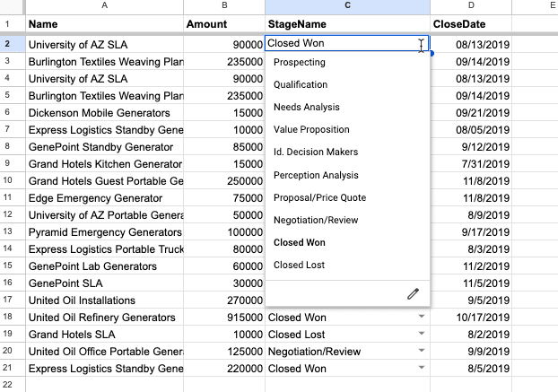Viewport: 558px width, 392px height.
Task: Click the active Closed Won cell in row 2
Action: (x=347, y=43)
